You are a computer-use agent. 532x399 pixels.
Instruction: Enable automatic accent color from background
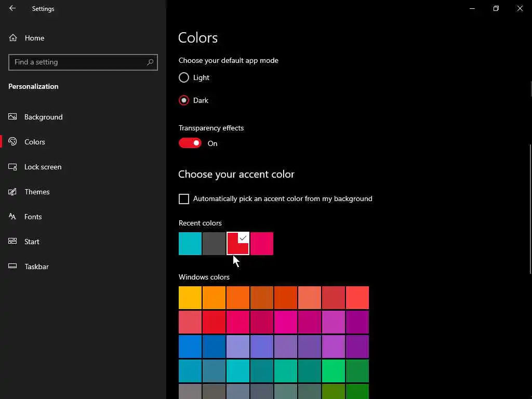pyautogui.click(x=184, y=199)
